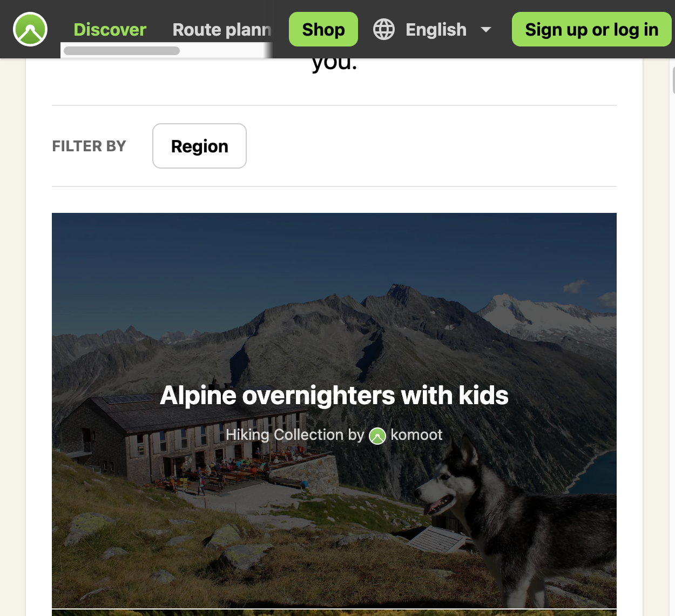
Task: Click the small komoot author icon
Action: (x=377, y=436)
